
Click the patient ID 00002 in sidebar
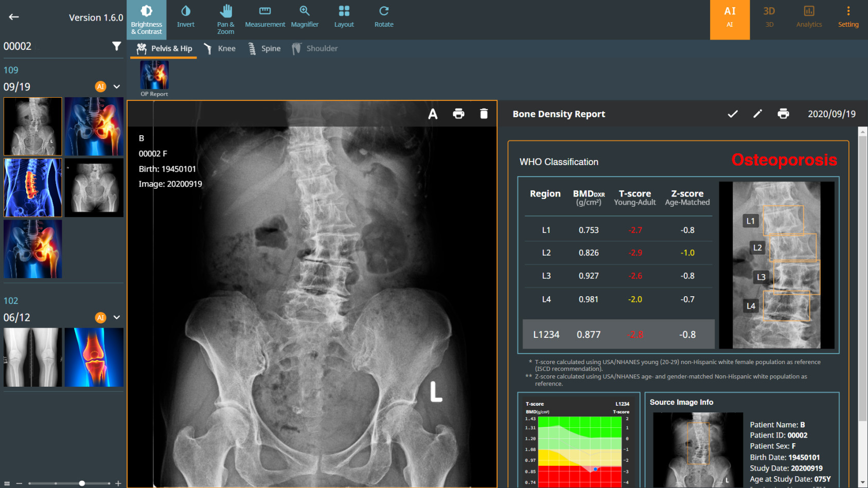[17, 46]
